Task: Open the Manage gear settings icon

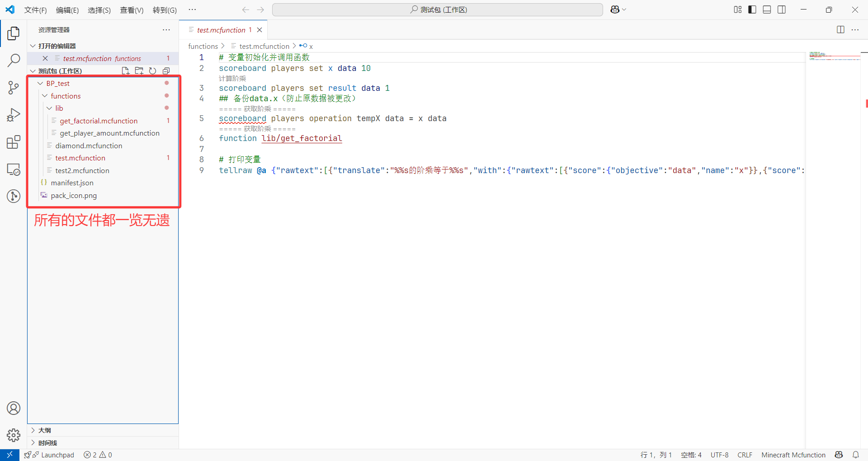Action: [x=14, y=435]
